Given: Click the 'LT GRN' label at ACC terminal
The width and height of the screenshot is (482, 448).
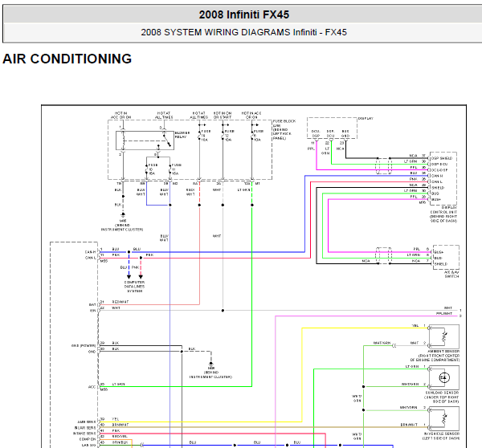Looking at the screenshot, I should [118, 384].
